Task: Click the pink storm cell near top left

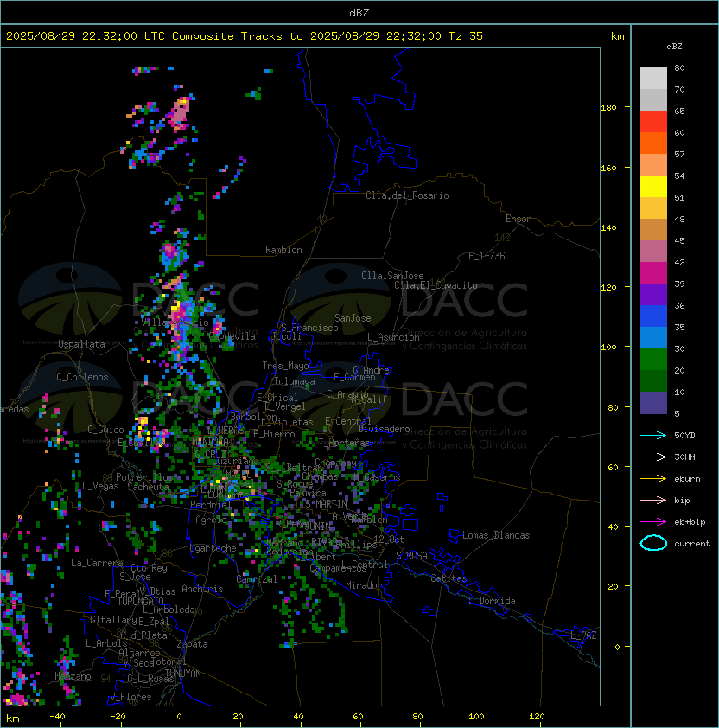Action: pyautogui.click(x=179, y=114)
